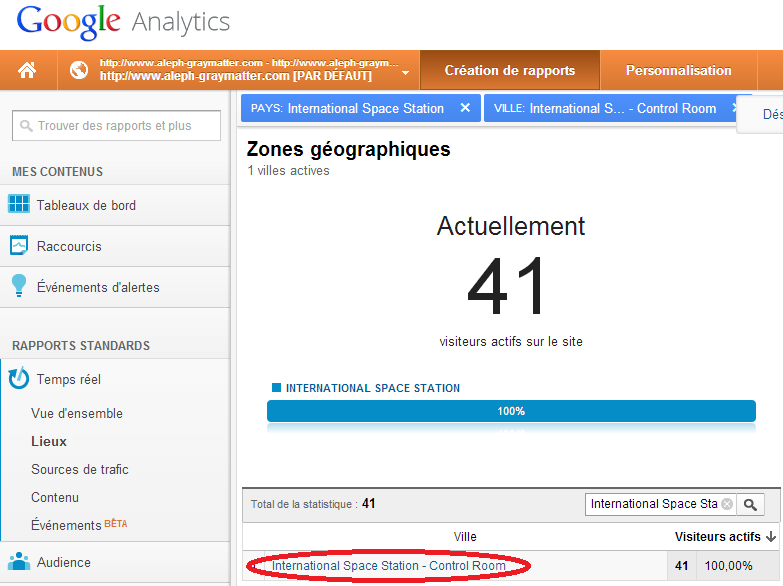Click the Total de la statistique label

coord(304,504)
